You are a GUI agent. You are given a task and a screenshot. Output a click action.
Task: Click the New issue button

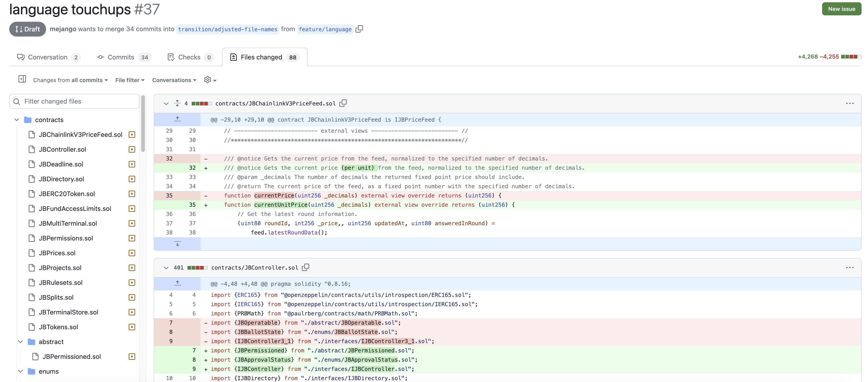[841, 9]
